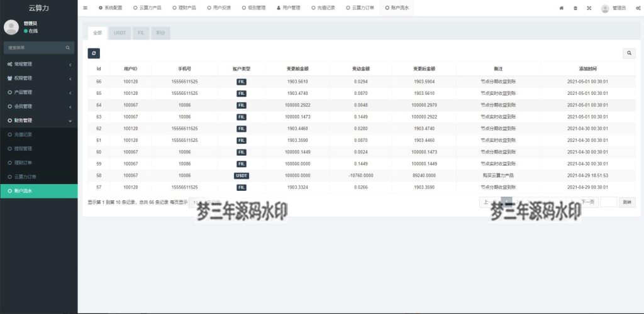This screenshot has width=644, height=314.
Task: Click the 变动金额 column header
Action: 360,69
